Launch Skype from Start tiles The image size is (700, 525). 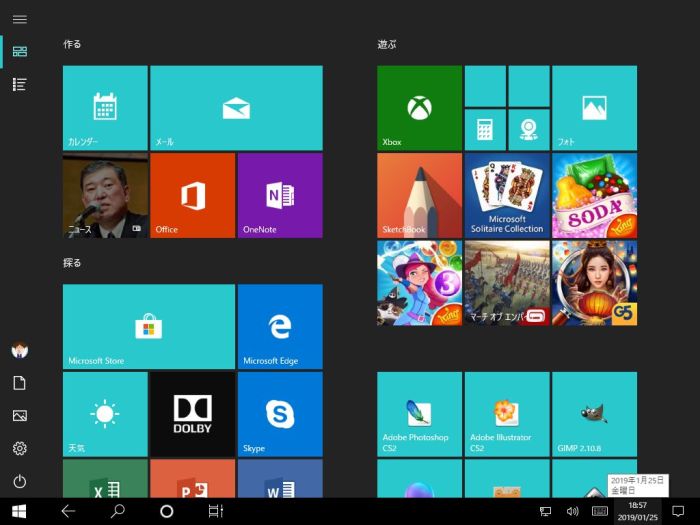point(280,414)
